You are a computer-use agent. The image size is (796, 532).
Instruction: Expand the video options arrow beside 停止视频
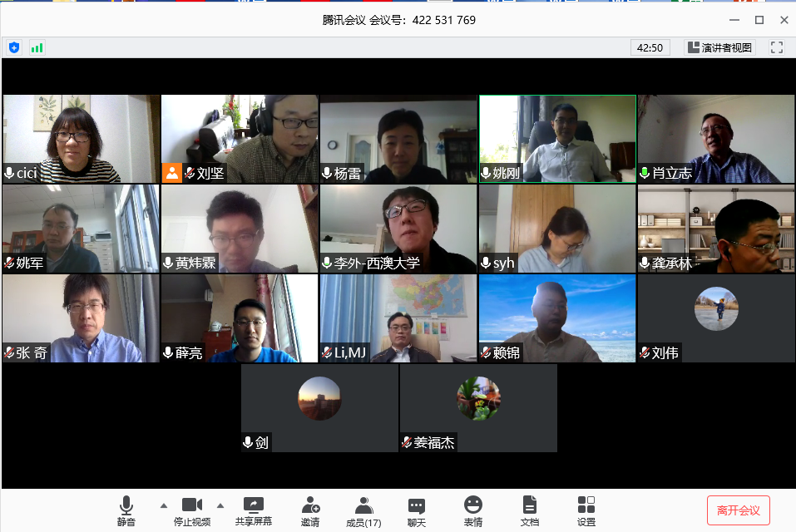click(x=220, y=505)
